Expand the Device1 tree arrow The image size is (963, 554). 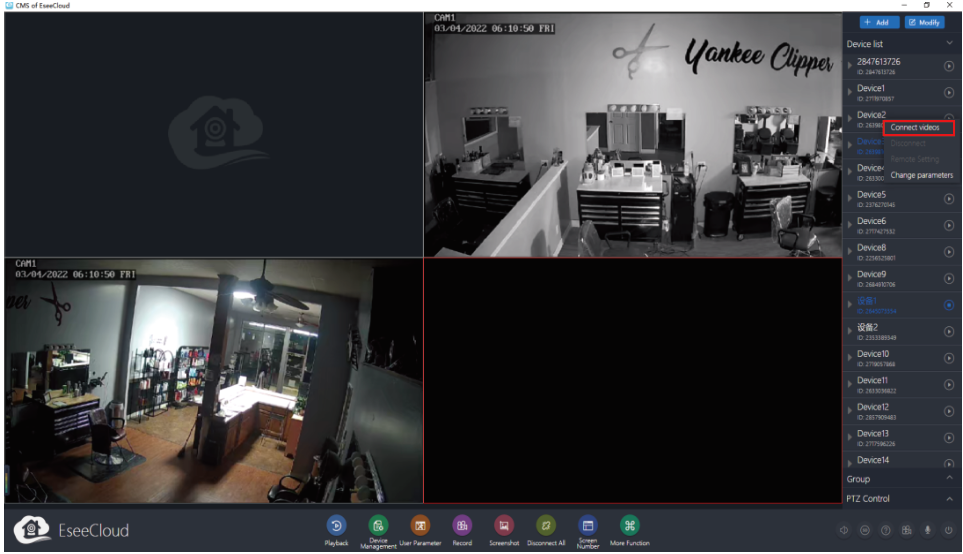[851, 93]
